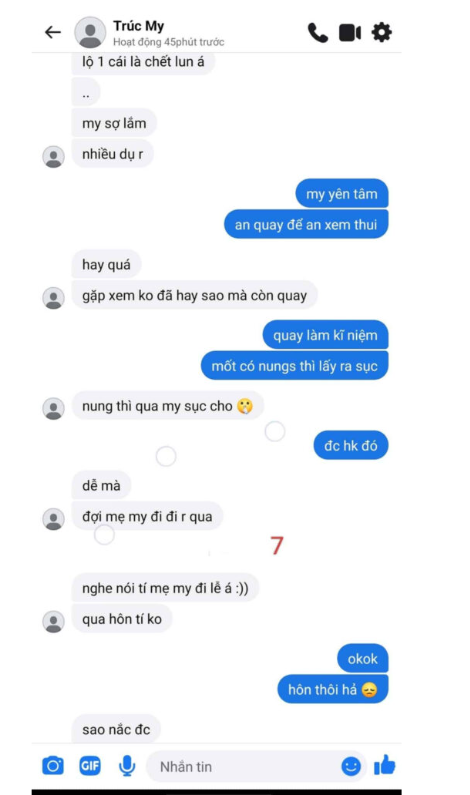Select the 'hay quá' received message

point(106,264)
